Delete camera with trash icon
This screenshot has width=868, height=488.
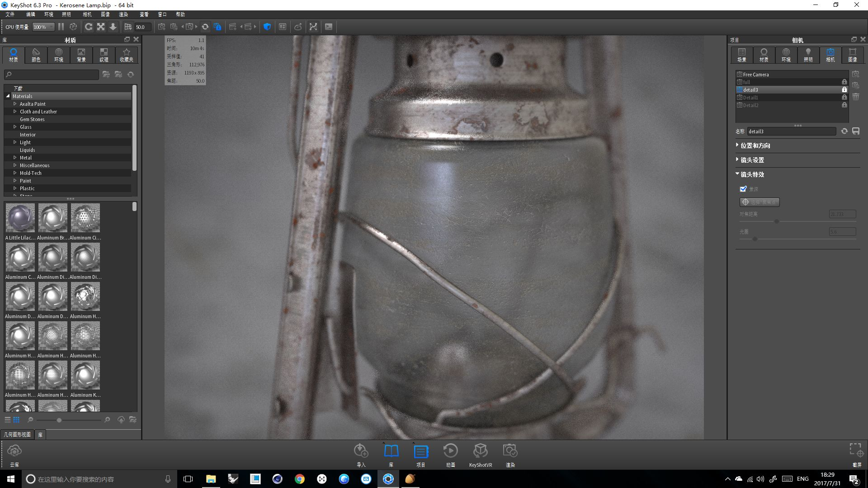(856, 97)
